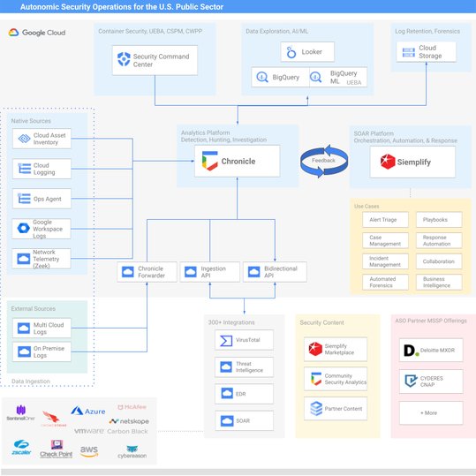Click the Google Cloud logo
Viewport: 476px width, 476px height.
tap(37, 32)
